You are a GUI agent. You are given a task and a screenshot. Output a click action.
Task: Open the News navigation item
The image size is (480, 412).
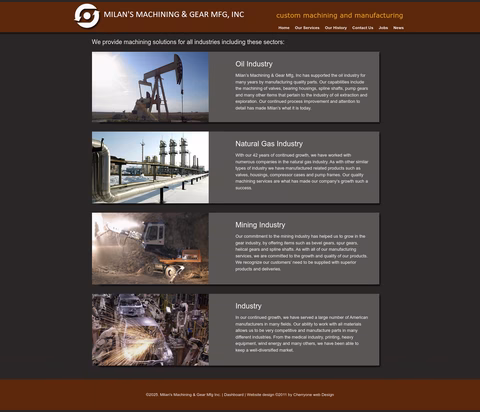click(x=398, y=28)
